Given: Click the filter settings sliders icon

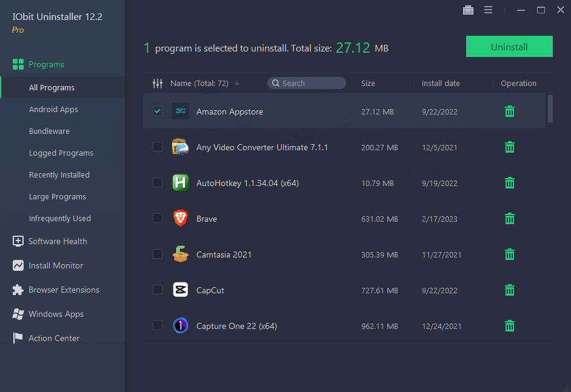Looking at the screenshot, I should tap(158, 84).
